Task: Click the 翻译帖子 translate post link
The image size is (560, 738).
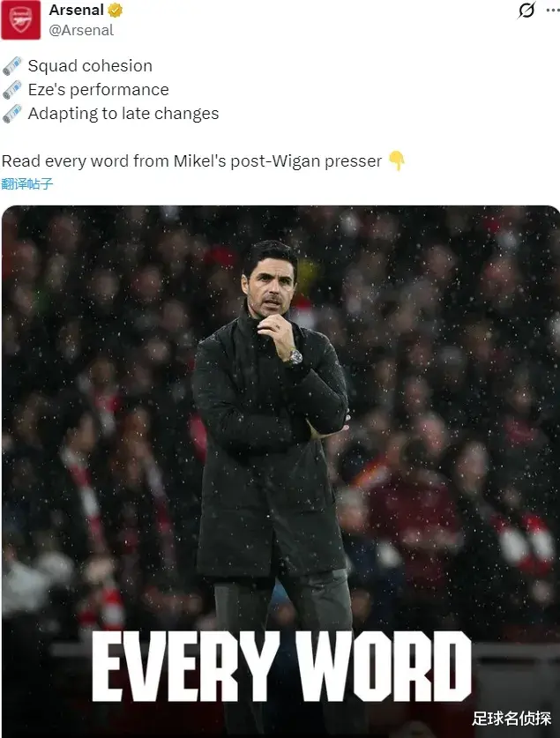Action: click(x=26, y=183)
